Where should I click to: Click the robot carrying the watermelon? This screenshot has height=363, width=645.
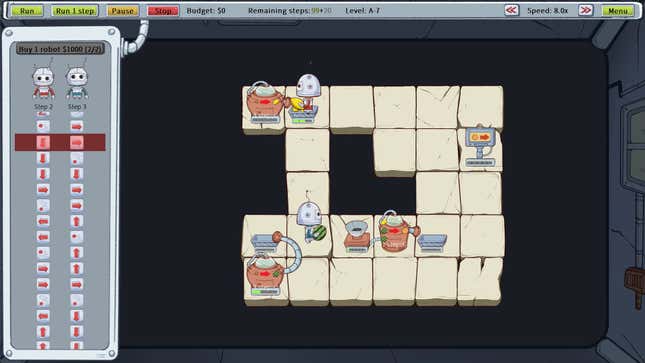(311, 221)
